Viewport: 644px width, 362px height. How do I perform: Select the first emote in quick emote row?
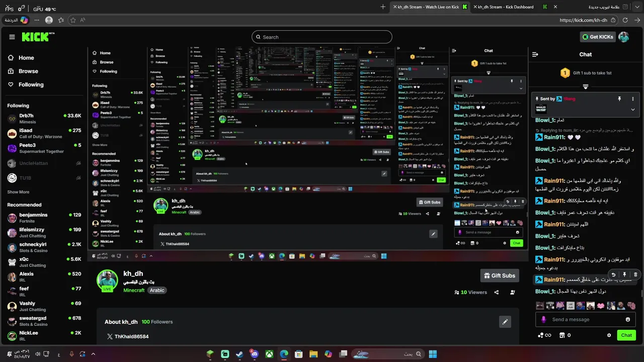(x=540, y=306)
